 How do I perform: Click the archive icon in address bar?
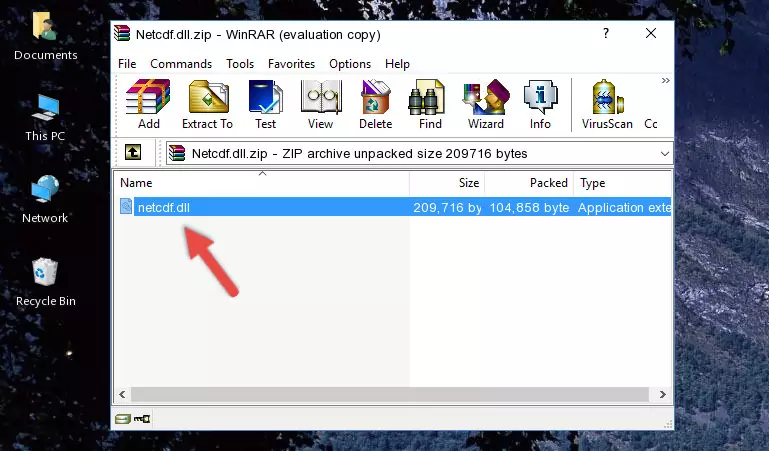click(x=177, y=153)
